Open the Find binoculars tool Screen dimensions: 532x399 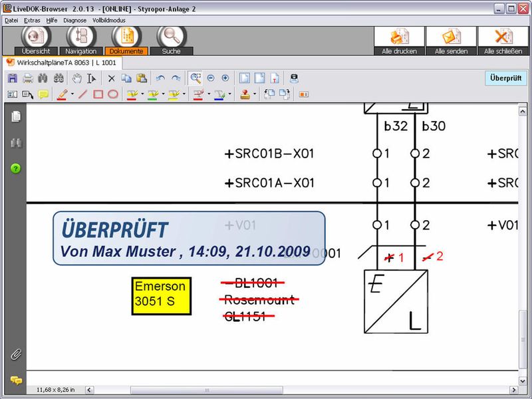43,78
